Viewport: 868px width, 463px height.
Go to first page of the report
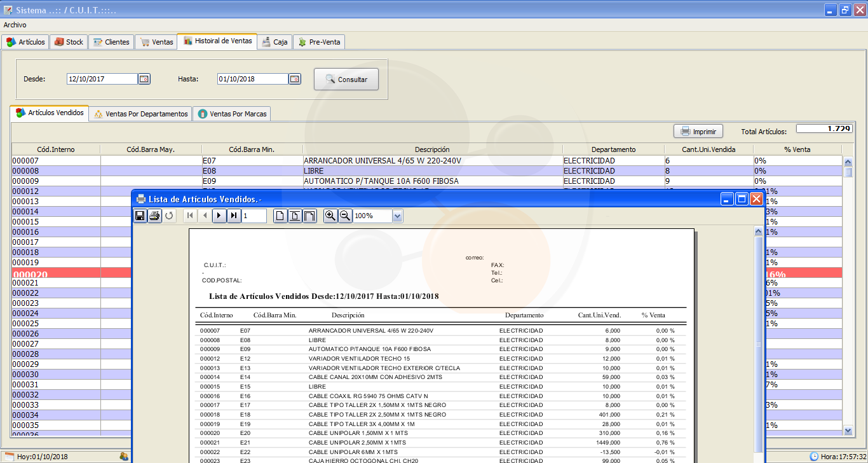(189, 216)
